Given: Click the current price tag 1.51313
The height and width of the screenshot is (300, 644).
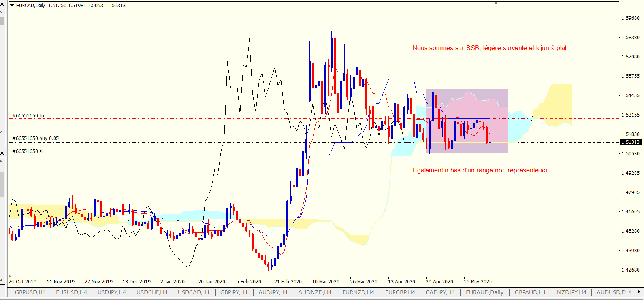Looking at the screenshot, I should tap(631, 142).
